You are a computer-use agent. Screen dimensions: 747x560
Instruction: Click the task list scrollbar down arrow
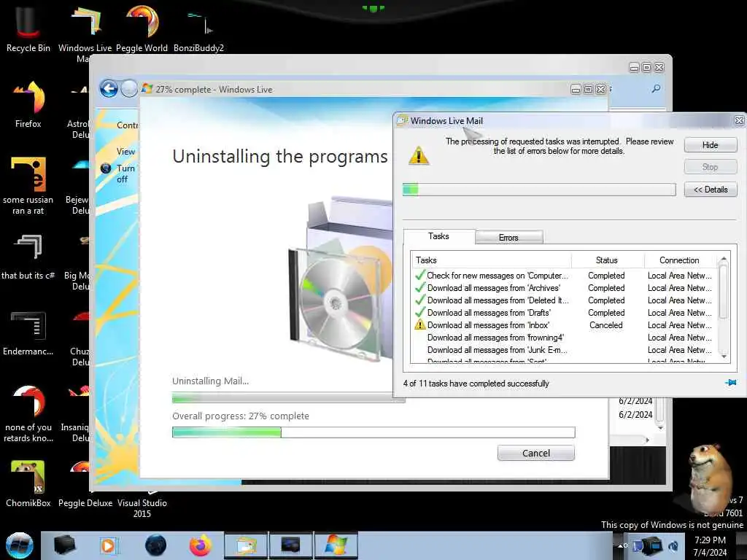724,356
